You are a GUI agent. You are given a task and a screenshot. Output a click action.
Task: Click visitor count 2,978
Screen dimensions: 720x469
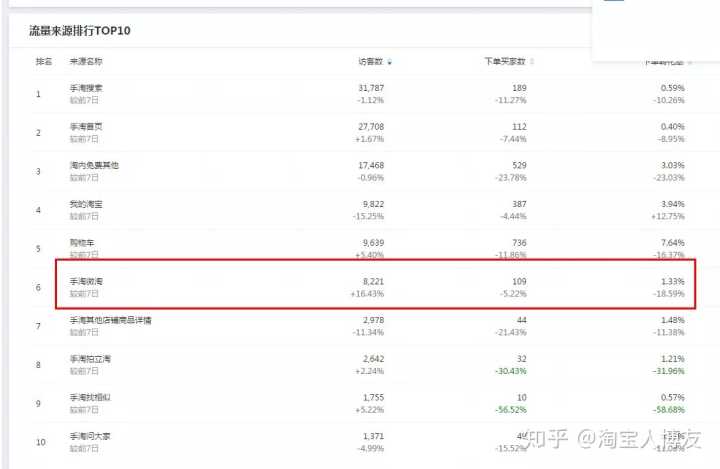(x=373, y=320)
